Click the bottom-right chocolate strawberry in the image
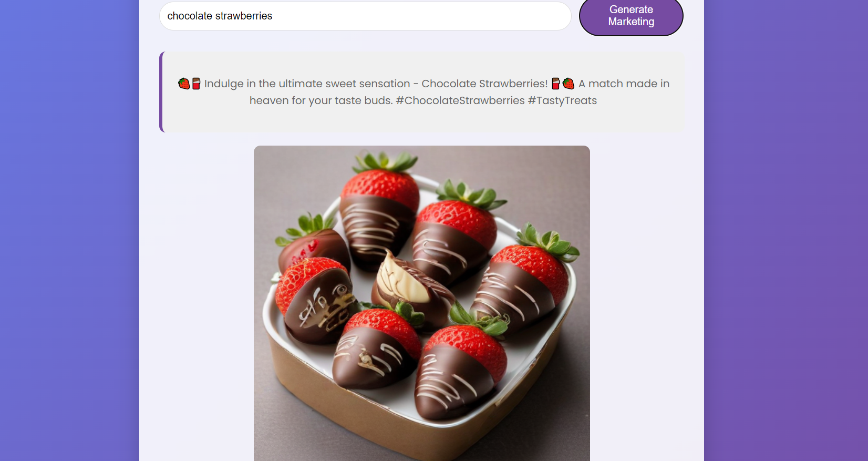 pos(460,371)
